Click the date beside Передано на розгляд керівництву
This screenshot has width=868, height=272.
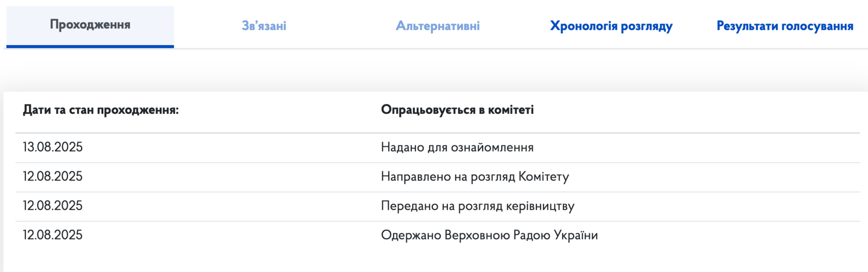[53, 206]
